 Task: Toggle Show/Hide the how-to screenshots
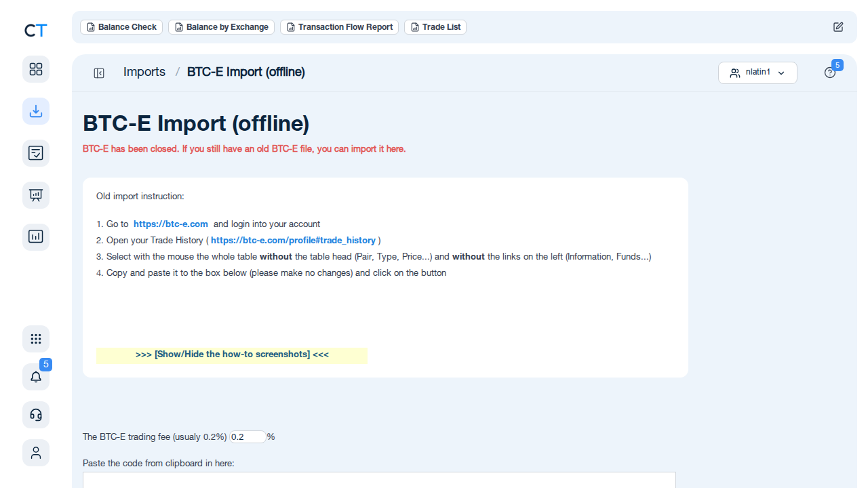click(x=232, y=354)
